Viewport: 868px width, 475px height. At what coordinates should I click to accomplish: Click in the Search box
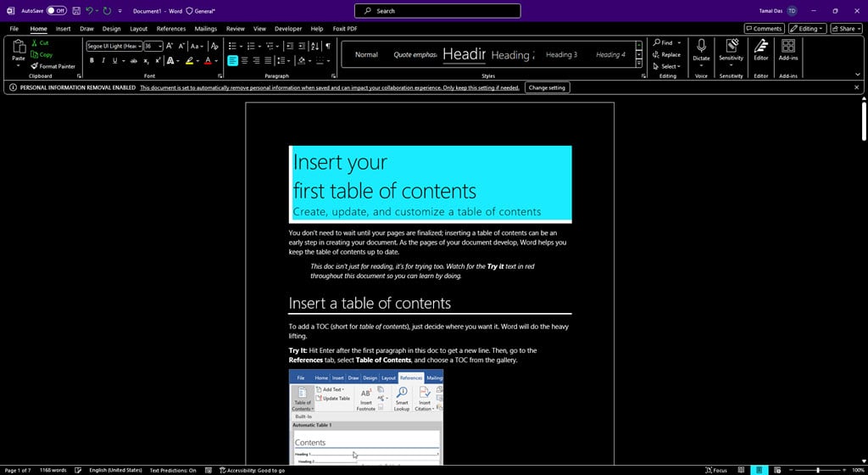click(x=437, y=10)
